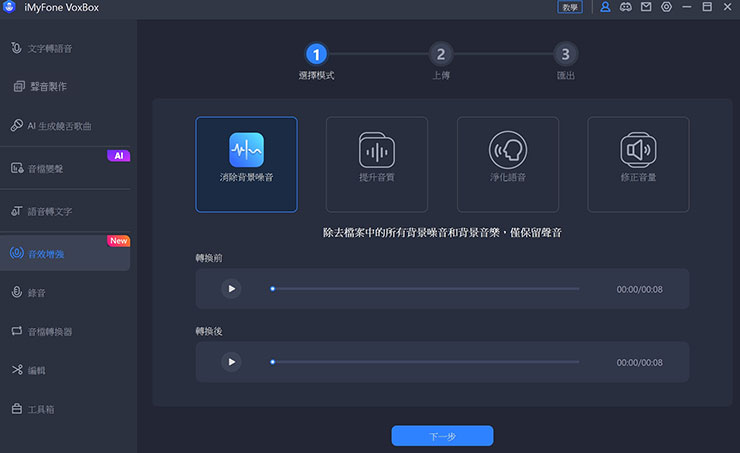
Task: Click the converter loop icon beside 音檔轉換器
Action: [17, 331]
